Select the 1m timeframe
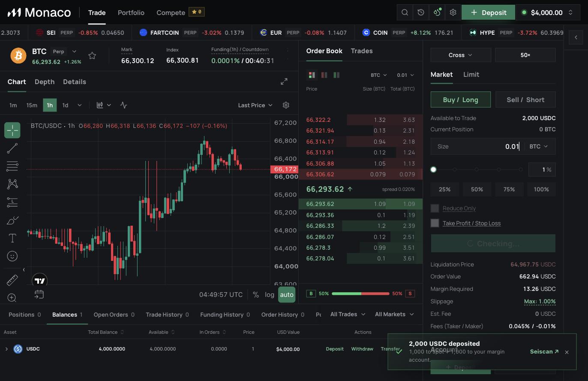 click(13, 105)
